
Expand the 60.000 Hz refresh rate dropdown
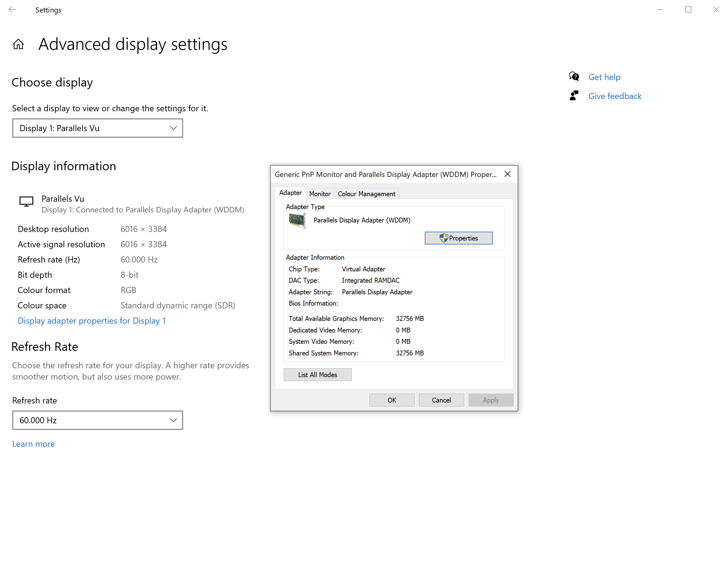pos(97,420)
